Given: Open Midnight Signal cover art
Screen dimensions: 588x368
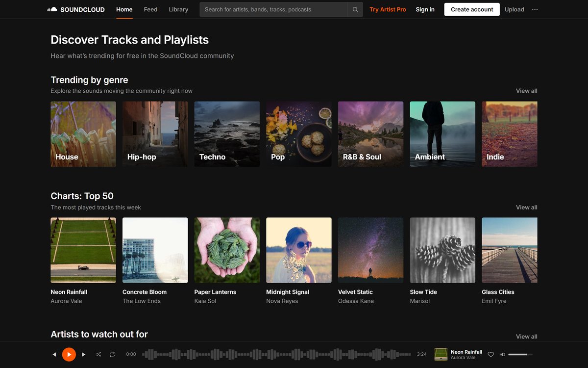Looking at the screenshot, I should coord(299,250).
